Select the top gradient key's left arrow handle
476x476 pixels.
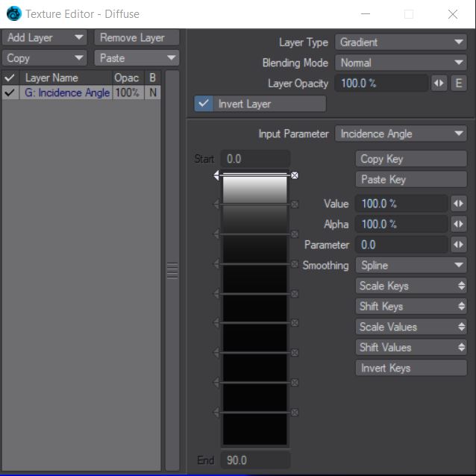(217, 175)
